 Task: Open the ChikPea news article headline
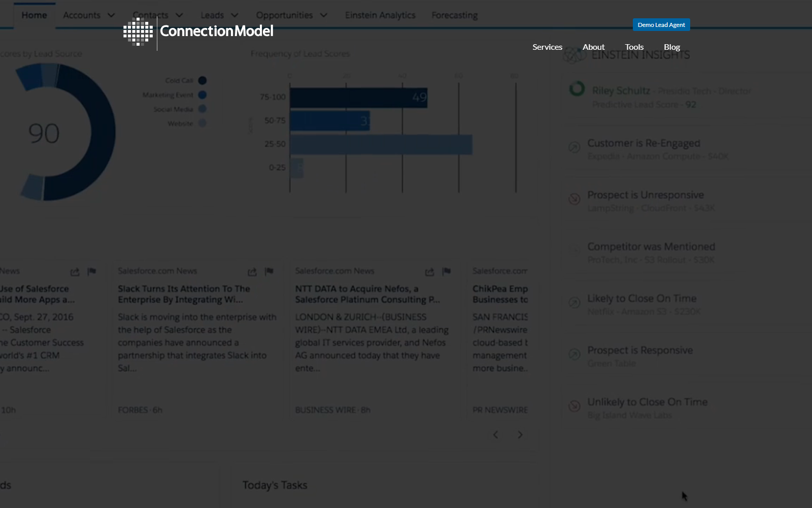(x=500, y=294)
